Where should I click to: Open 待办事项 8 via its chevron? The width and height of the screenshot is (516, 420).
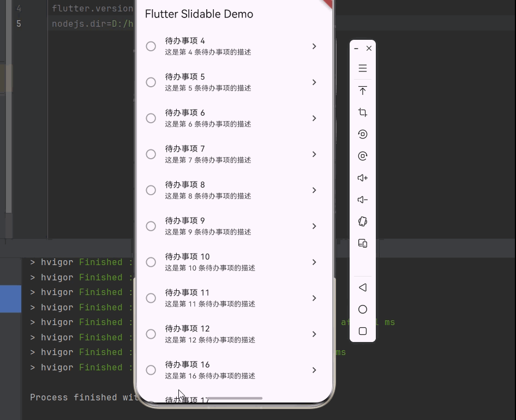click(314, 190)
